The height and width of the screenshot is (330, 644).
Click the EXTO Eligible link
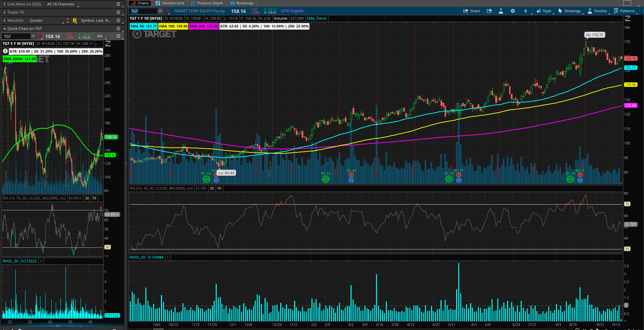pos(292,11)
